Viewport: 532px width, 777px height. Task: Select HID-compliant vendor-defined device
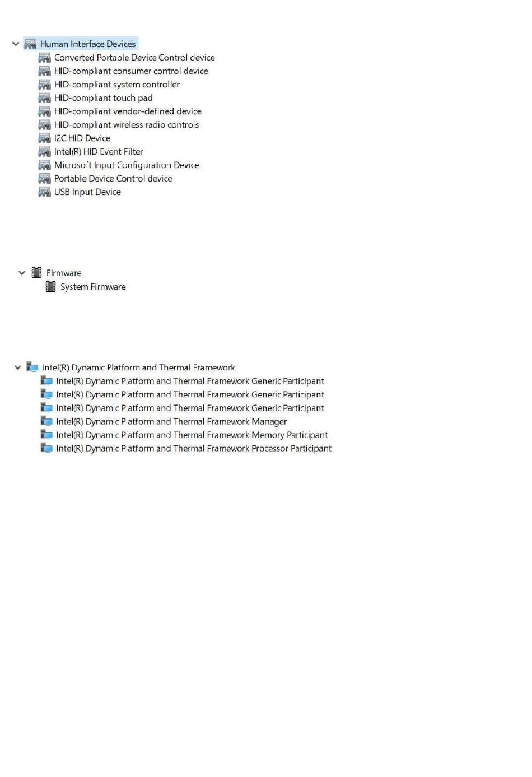128,111
